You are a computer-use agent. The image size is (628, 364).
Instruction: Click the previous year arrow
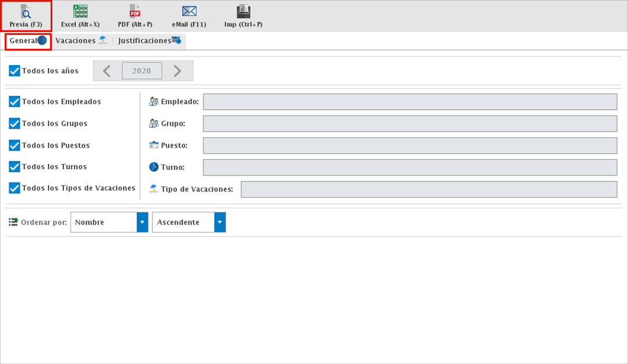[107, 71]
